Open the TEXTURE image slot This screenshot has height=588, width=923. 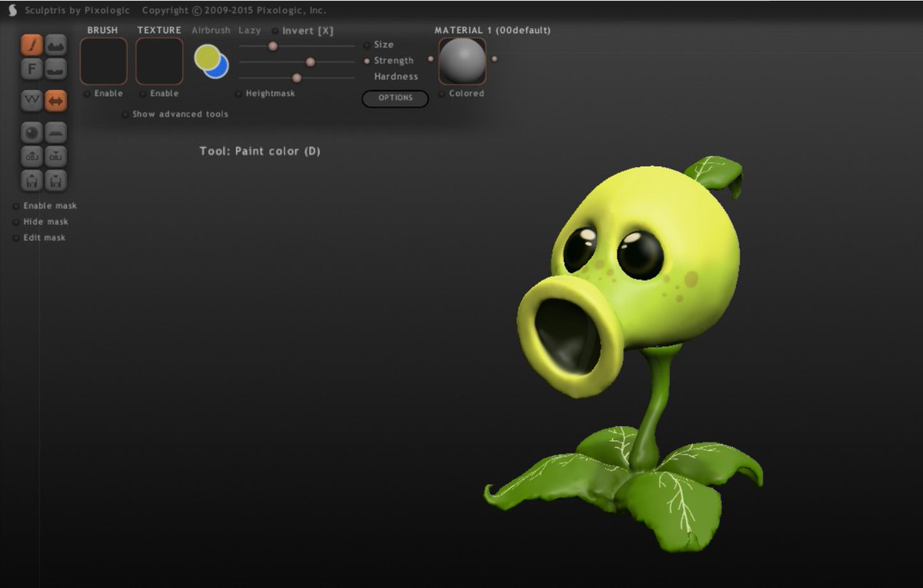coord(159,61)
